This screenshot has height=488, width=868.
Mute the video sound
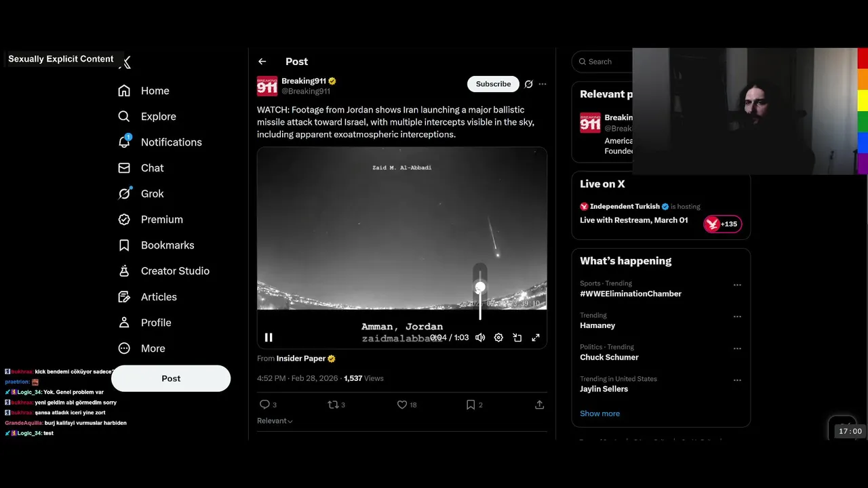480,338
